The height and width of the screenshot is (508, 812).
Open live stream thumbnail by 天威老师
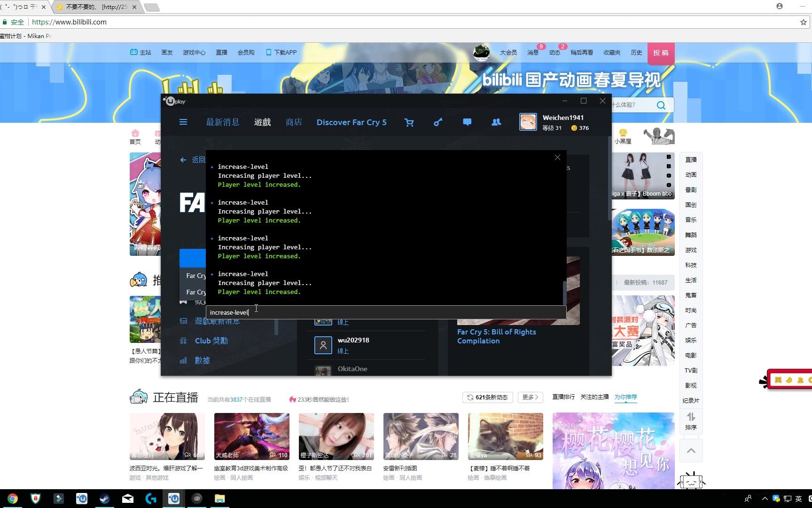pos(251,437)
